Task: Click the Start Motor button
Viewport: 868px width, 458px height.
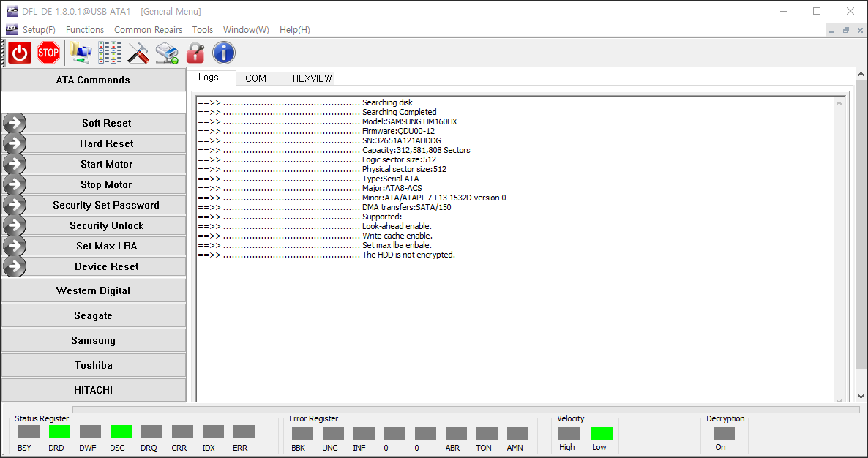Action: coord(106,165)
